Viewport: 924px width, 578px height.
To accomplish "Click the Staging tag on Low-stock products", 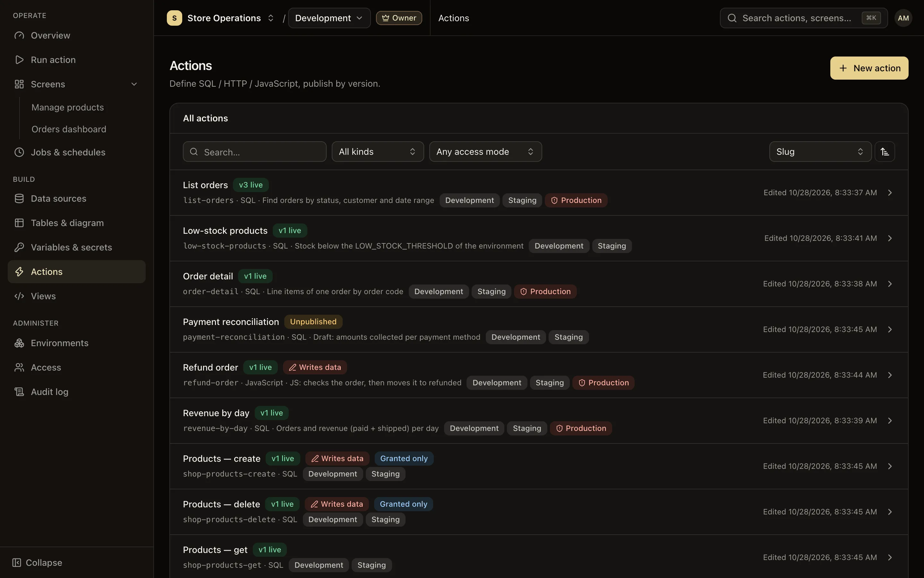I will tap(612, 246).
